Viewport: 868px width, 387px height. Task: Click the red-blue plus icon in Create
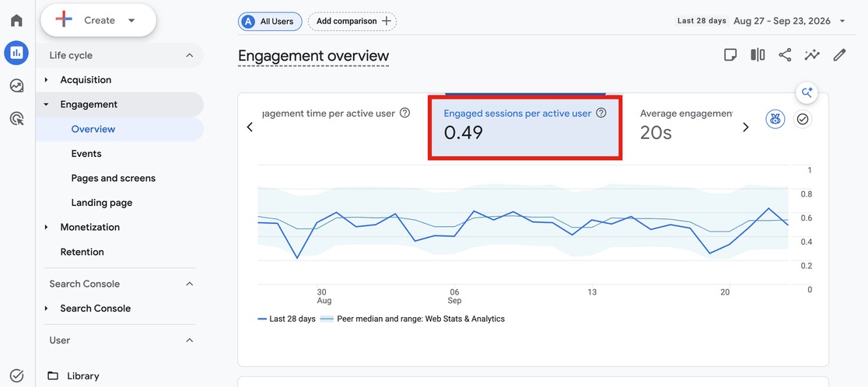click(65, 20)
